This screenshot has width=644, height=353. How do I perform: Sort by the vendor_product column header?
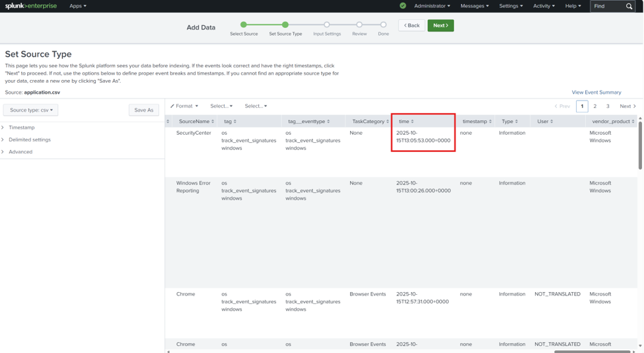[613, 121]
